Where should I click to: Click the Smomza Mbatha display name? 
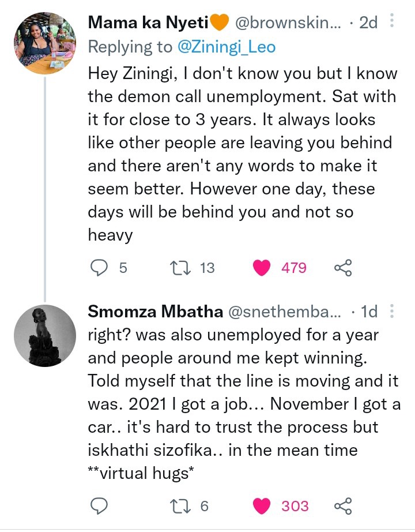(x=155, y=312)
